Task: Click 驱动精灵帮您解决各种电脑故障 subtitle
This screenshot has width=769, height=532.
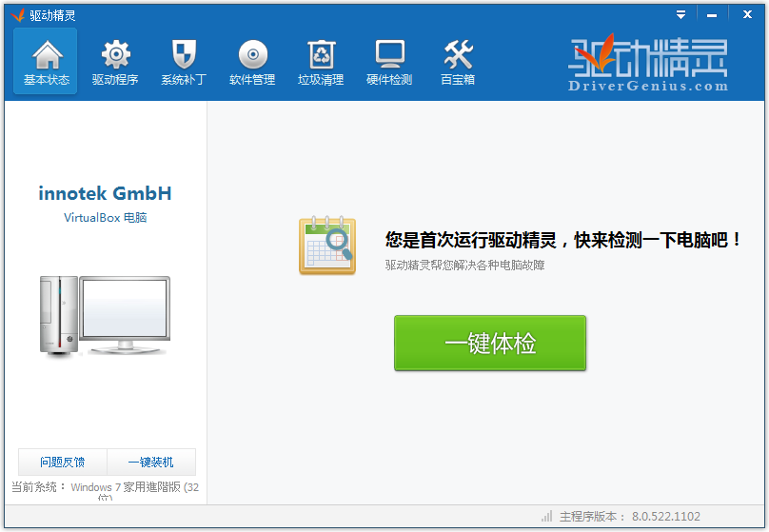Action: (465, 266)
